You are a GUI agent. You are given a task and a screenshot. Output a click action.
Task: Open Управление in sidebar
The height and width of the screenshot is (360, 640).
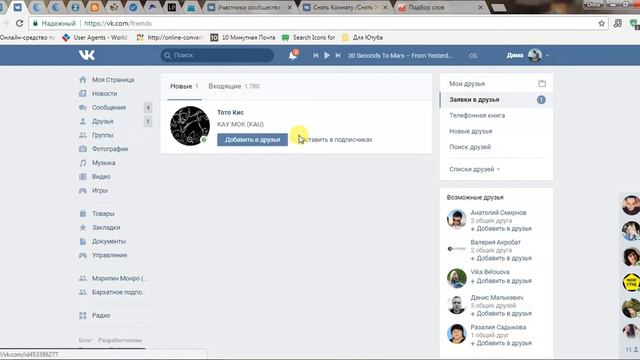[109, 255]
